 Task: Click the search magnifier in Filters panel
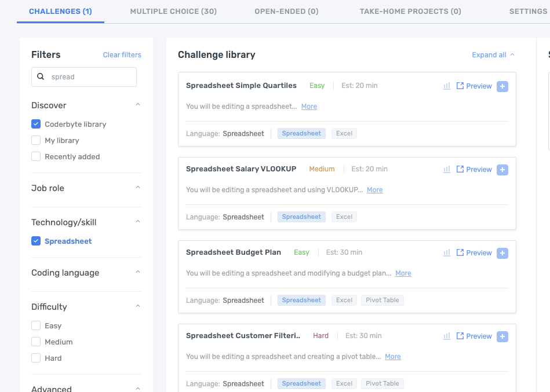click(41, 76)
